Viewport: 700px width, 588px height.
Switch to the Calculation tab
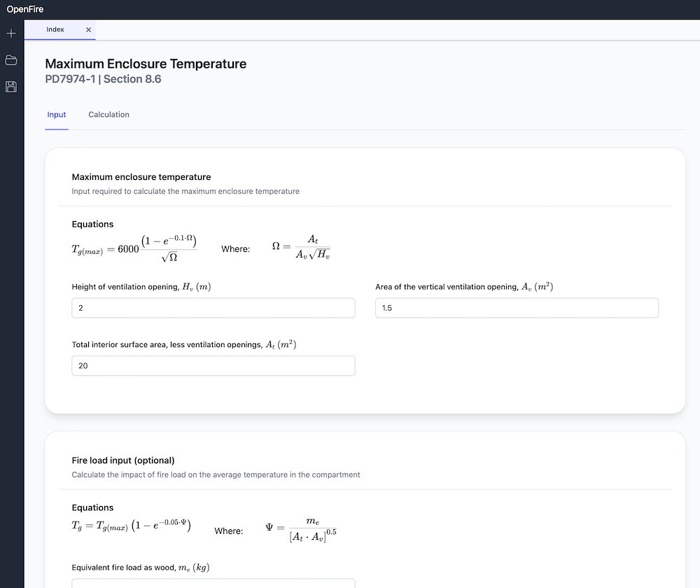pos(109,115)
